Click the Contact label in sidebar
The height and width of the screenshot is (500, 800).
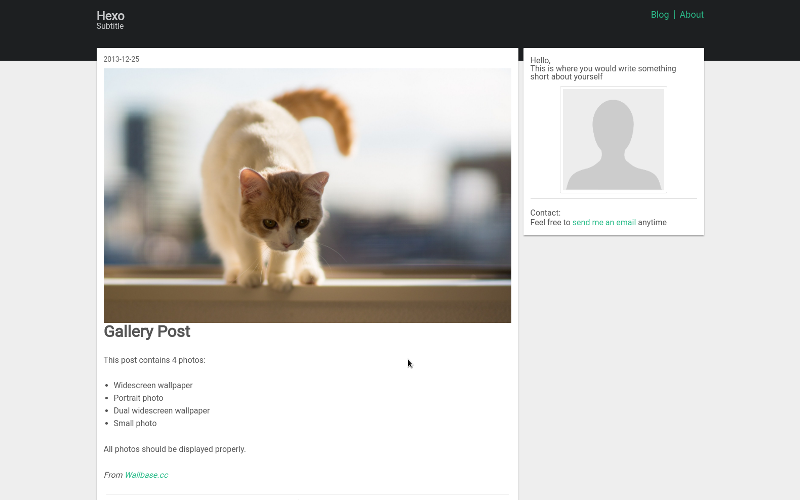pos(545,212)
